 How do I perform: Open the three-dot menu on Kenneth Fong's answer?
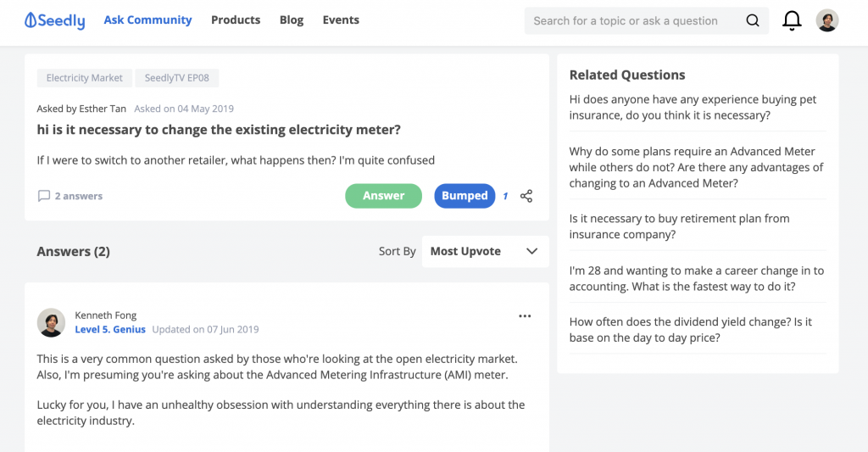[525, 316]
